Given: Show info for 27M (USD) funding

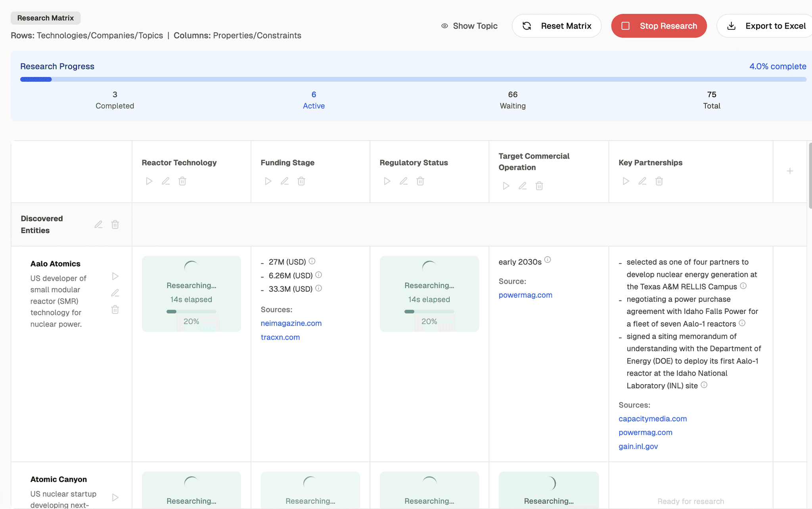Looking at the screenshot, I should (312, 261).
